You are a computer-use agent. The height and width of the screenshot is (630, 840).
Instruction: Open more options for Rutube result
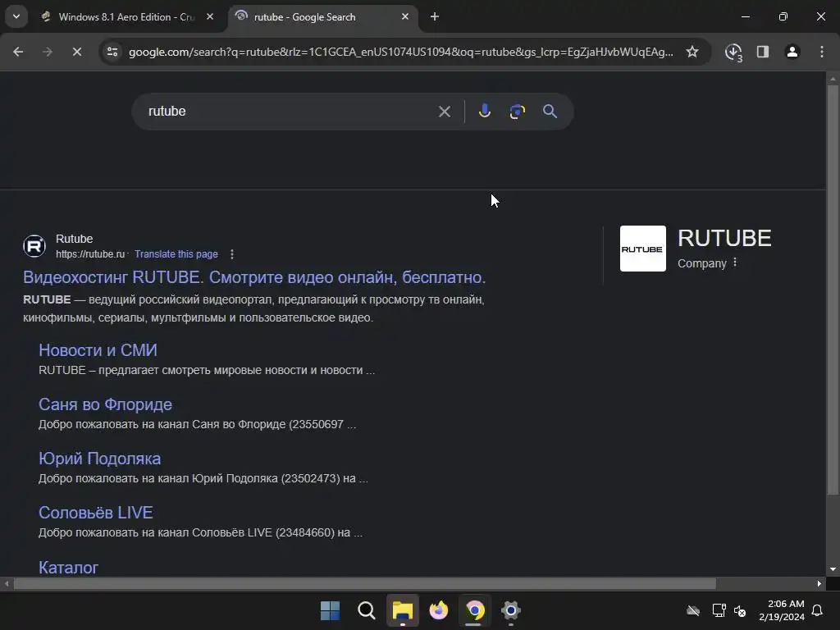tap(232, 254)
